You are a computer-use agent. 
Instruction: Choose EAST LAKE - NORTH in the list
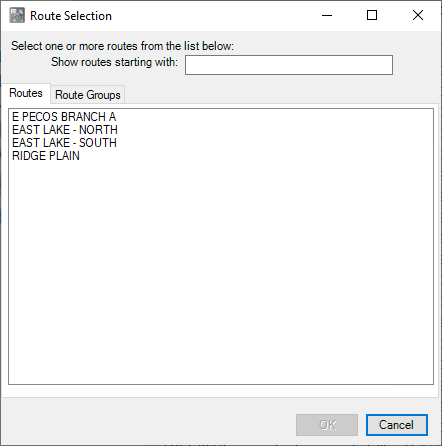65,130
